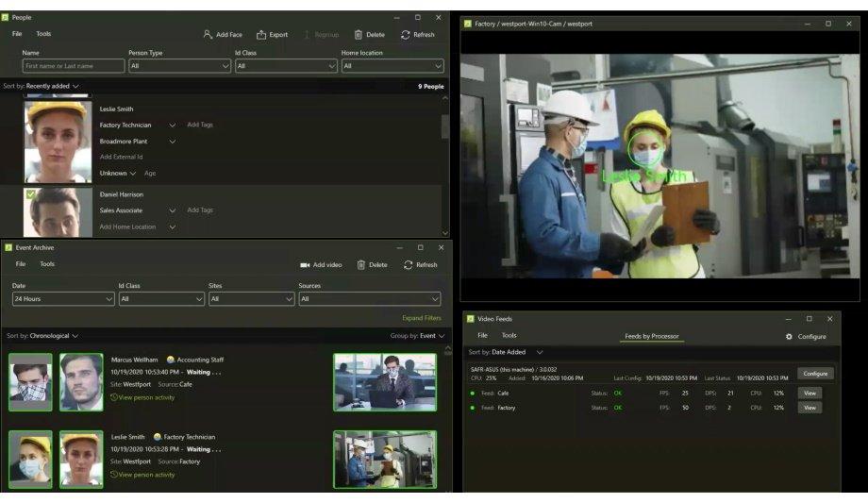Click Event Archive window app logo icon
This screenshot has width=868, height=503.
click(8, 247)
